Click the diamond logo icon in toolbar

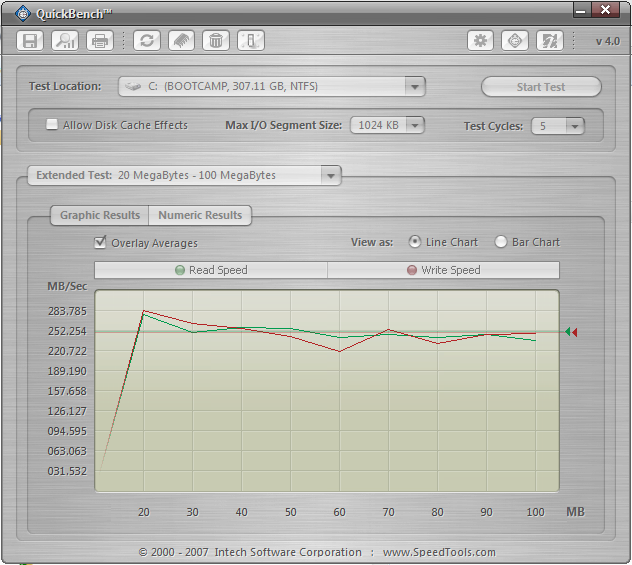point(515,41)
